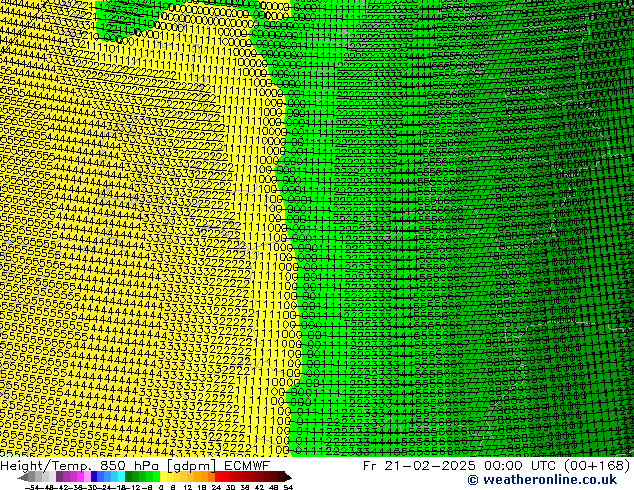This screenshot has height=490, width=634.
Task: Click the legend label '54' at the scale end
Action: click(288, 488)
